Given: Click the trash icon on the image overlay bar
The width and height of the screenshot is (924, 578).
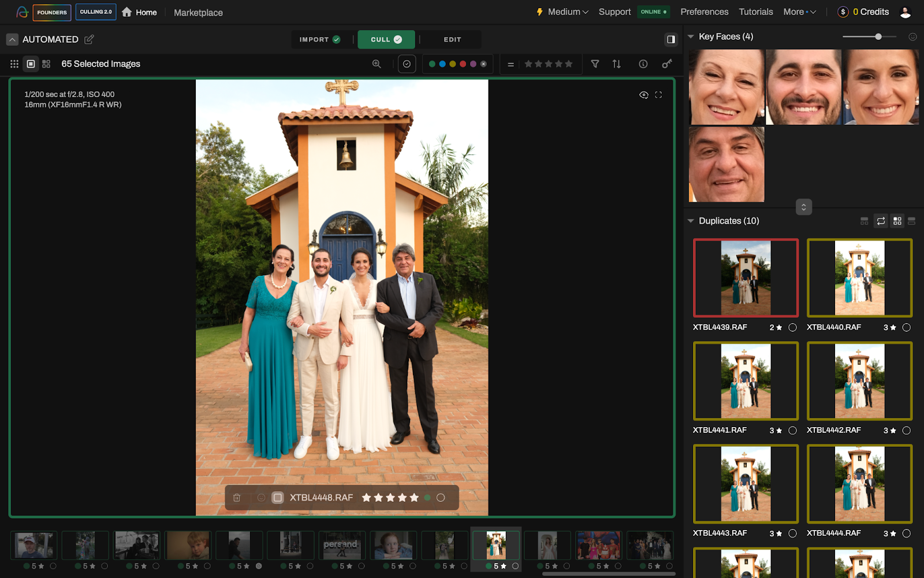Looking at the screenshot, I should coord(237,497).
